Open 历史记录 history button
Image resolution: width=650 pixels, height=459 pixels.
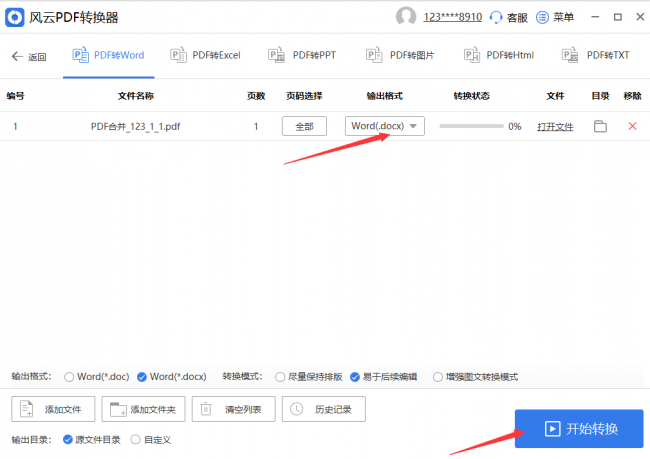[x=324, y=409]
